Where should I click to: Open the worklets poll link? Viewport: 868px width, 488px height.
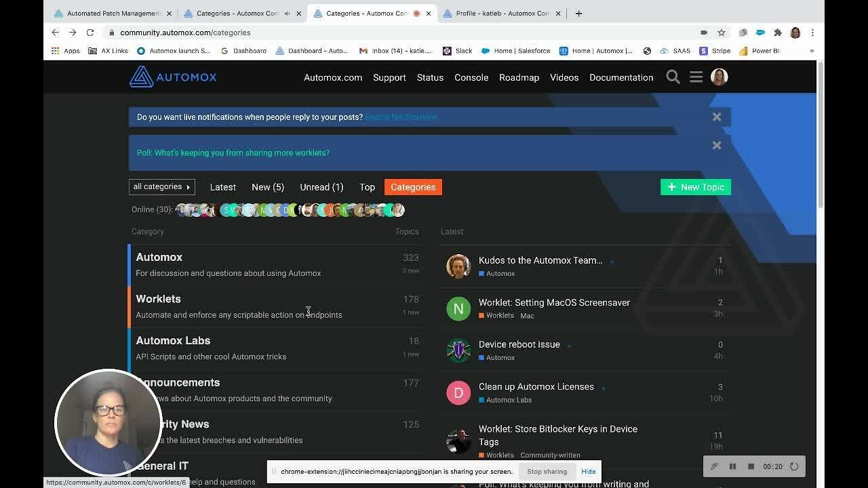233,152
